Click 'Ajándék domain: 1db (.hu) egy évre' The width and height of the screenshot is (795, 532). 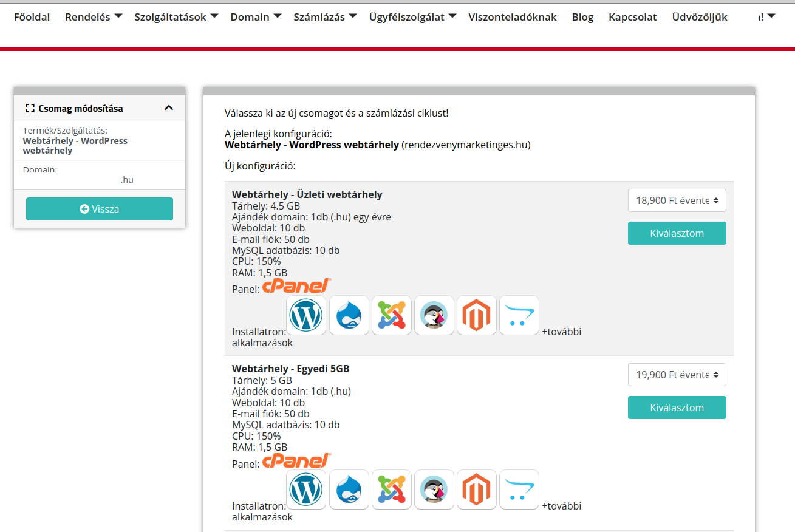[x=312, y=217]
